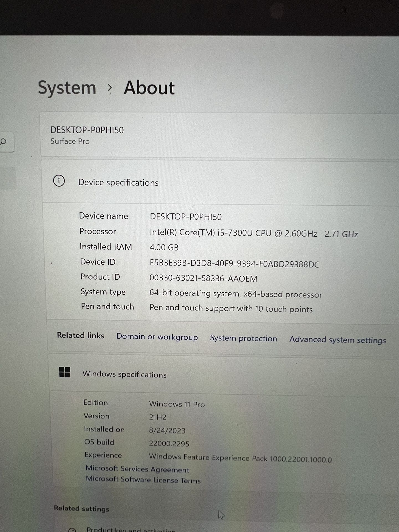This screenshot has height=532, width=399.
Task: Select the processor value Intel Core i5-7300U
Action: point(254,233)
